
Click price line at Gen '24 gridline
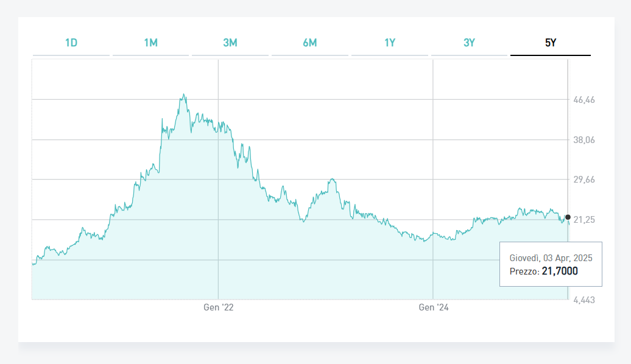click(432, 234)
